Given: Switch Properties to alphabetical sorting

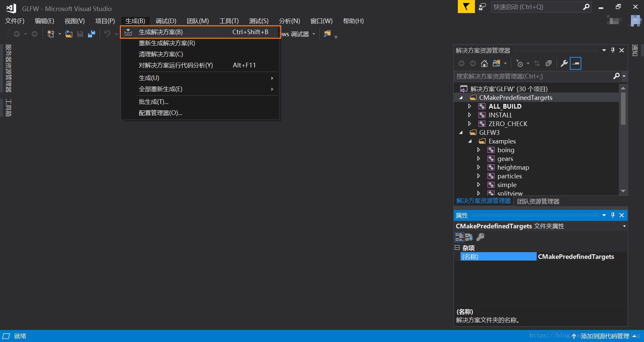Looking at the screenshot, I should [x=469, y=237].
